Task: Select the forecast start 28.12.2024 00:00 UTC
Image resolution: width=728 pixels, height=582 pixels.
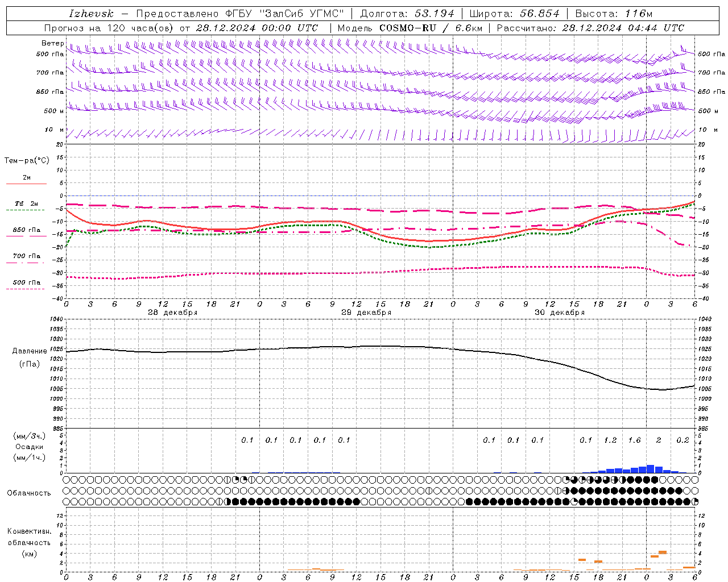Action: click(257, 28)
